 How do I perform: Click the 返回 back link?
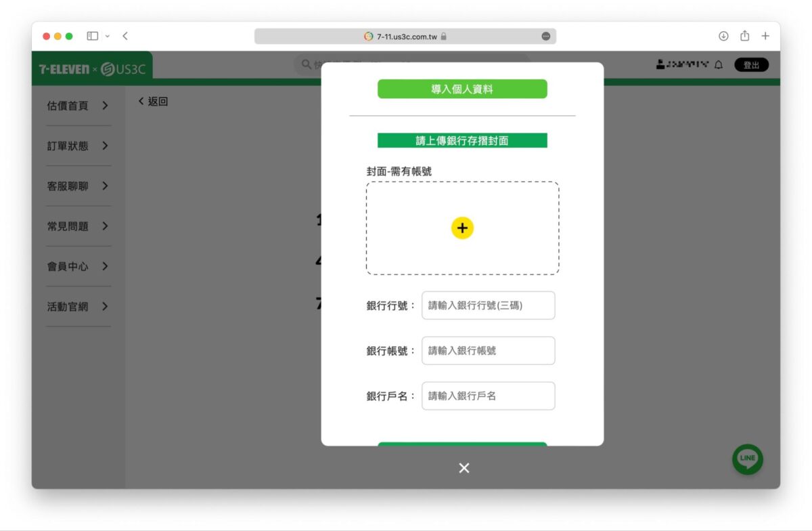[153, 102]
